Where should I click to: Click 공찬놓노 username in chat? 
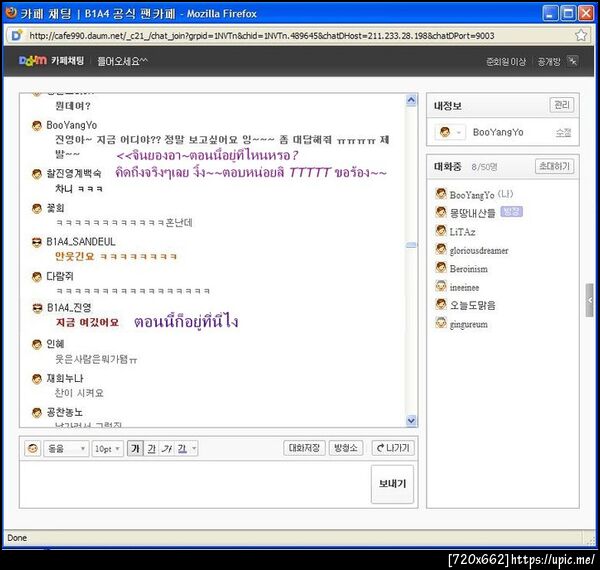coord(64,412)
